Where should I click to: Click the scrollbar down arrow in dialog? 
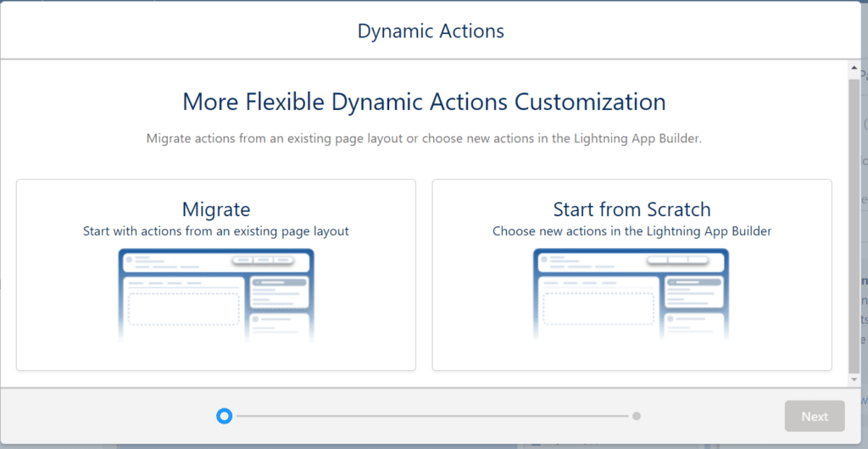(854, 380)
